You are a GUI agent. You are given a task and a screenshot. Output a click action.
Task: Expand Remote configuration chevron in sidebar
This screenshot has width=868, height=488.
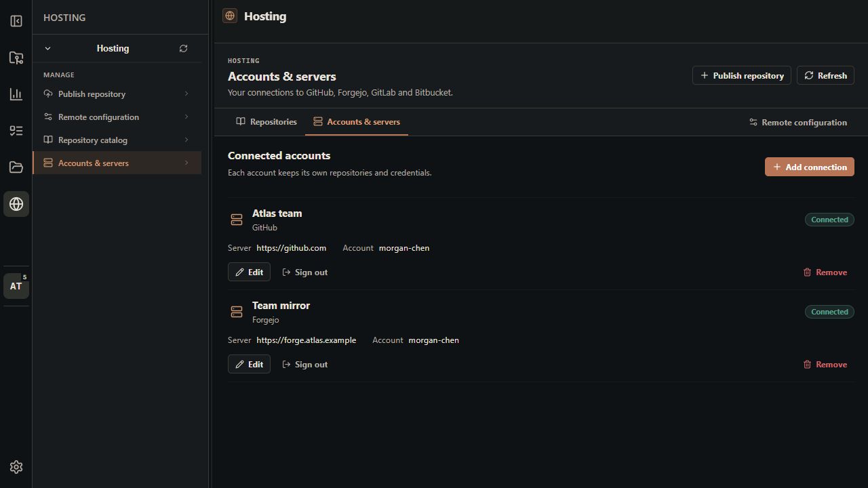tap(186, 117)
